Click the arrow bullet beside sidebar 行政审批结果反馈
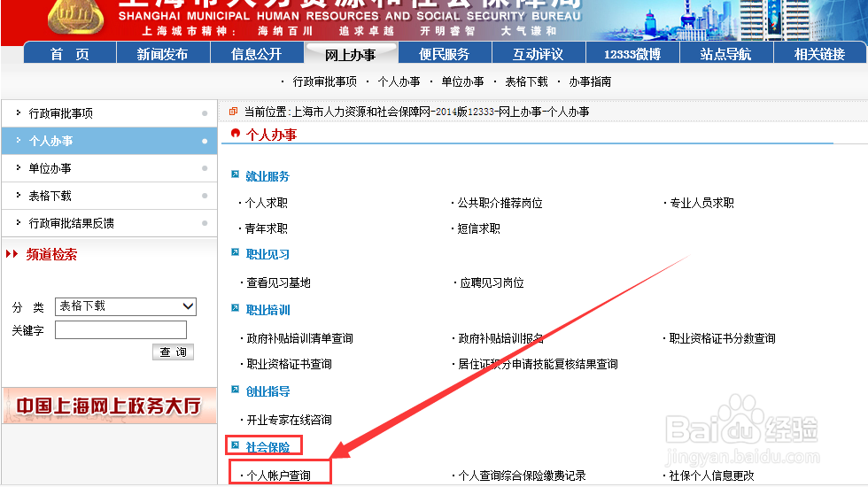 [19, 222]
